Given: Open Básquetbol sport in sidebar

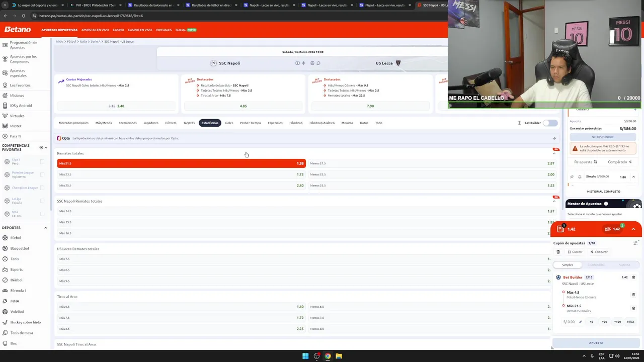Looking at the screenshot, I should click(x=20, y=248).
